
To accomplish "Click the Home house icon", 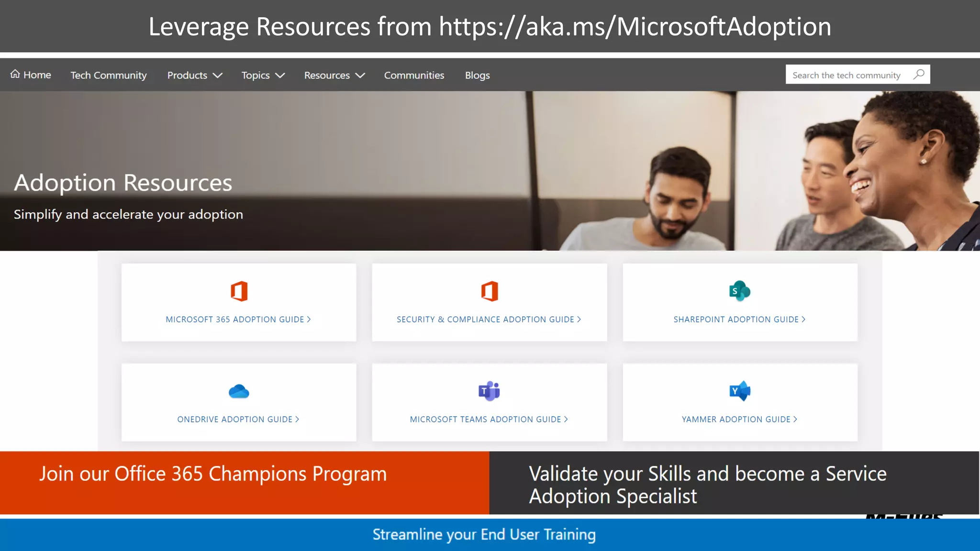I will (x=15, y=74).
